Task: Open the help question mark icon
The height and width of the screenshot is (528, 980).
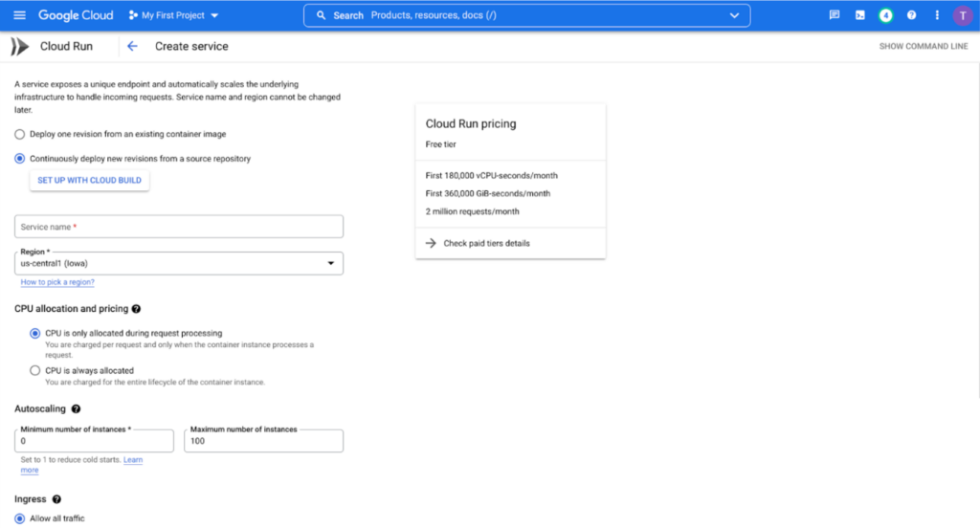Action: tap(911, 15)
